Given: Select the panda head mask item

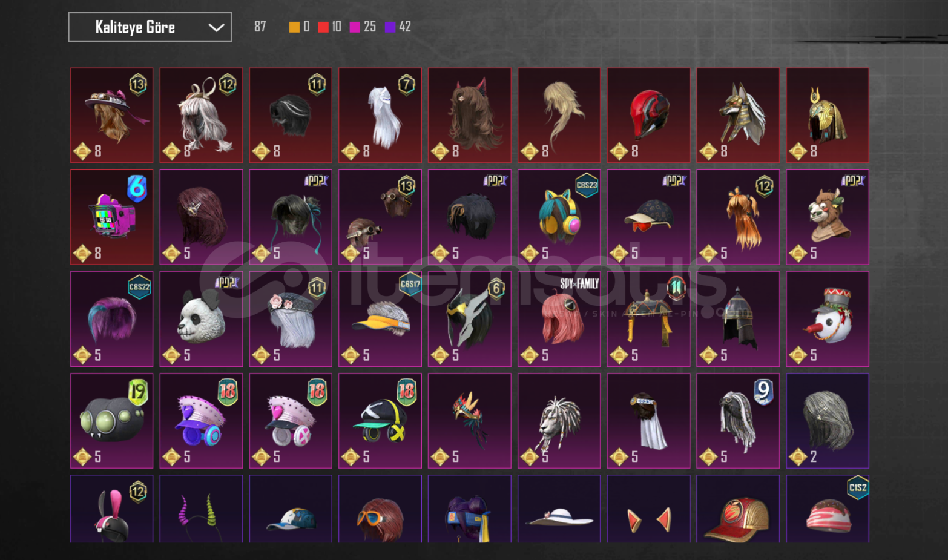Looking at the screenshot, I should pos(201,318).
